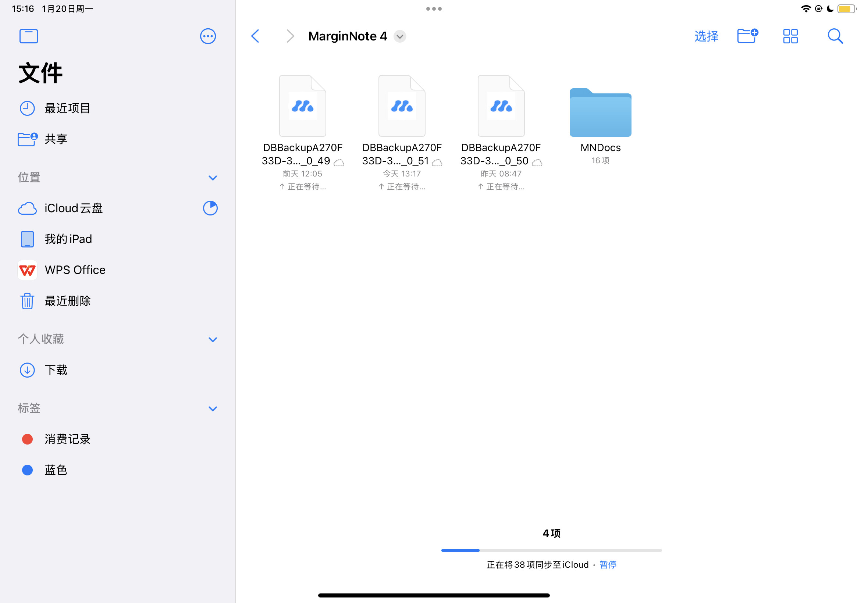Screen dimensions: 868x603
Task: Tap the orientation lock status icon
Action: (818, 9)
